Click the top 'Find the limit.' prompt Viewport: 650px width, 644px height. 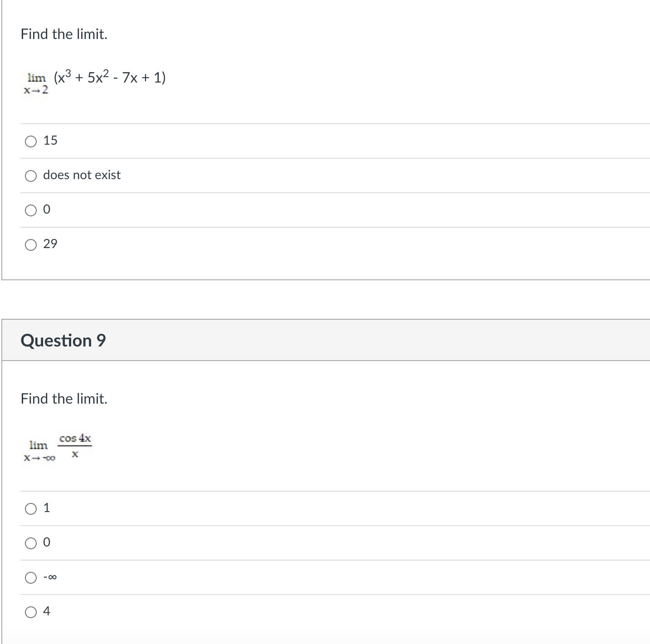coord(64,34)
